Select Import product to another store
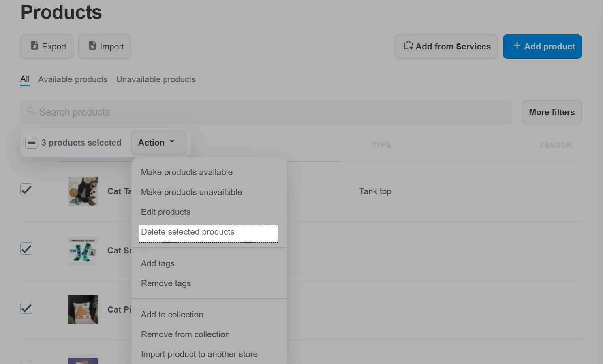Screen dimensions: 603x364 199,354
